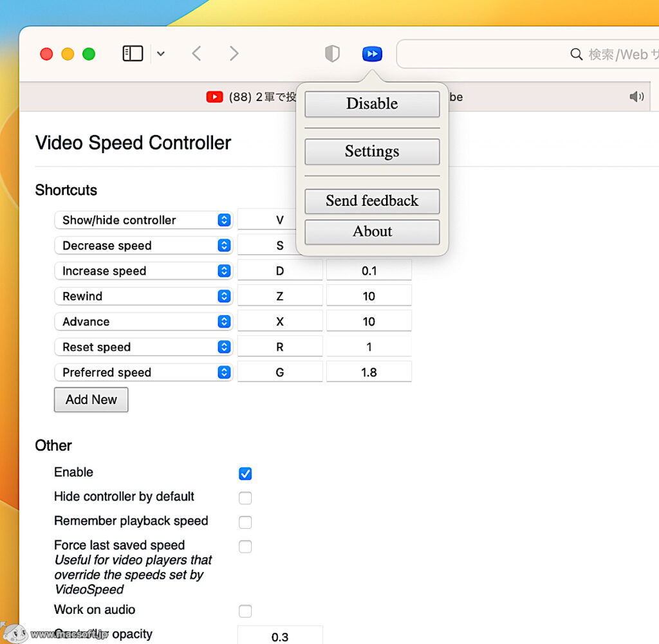The height and width of the screenshot is (644, 659).
Task: Click the forward navigation arrow
Action: [234, 53]
